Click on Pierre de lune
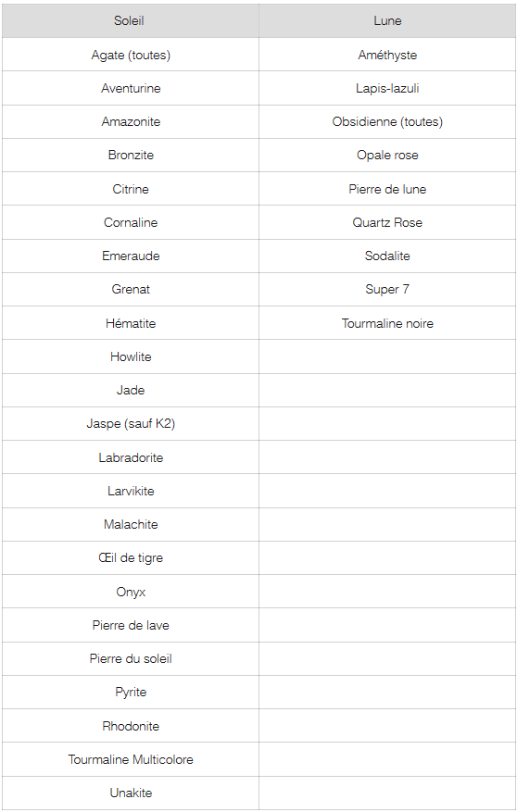Viewport: 517px width, 812px height. tap(387, 189)
